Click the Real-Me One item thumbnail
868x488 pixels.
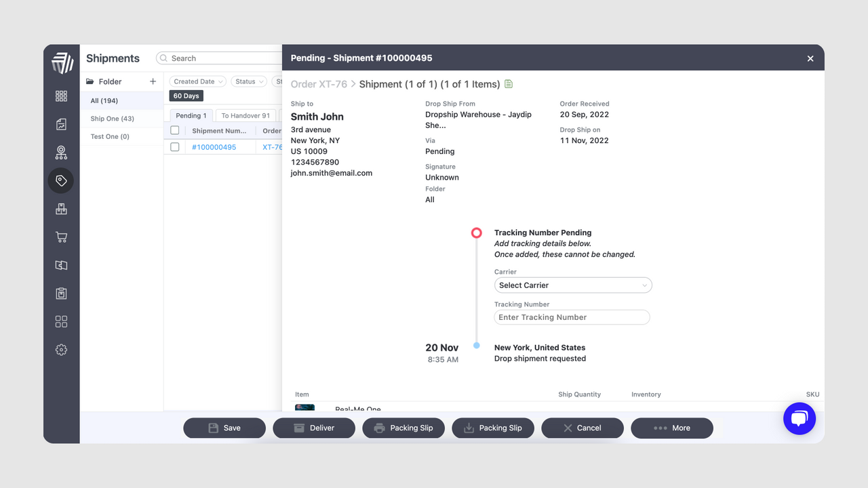click(x=305, y=407)
